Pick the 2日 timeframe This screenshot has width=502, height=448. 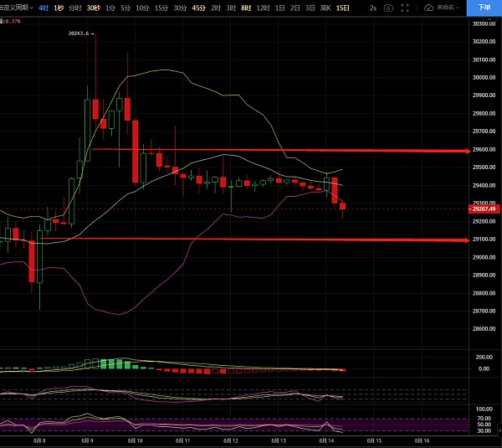295,8
